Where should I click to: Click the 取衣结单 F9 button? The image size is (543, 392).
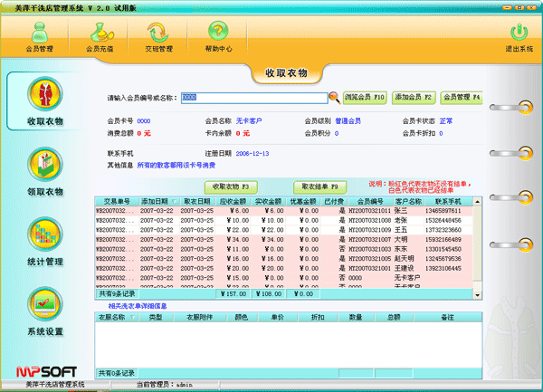pyautogui.click(x=320, y=186)
